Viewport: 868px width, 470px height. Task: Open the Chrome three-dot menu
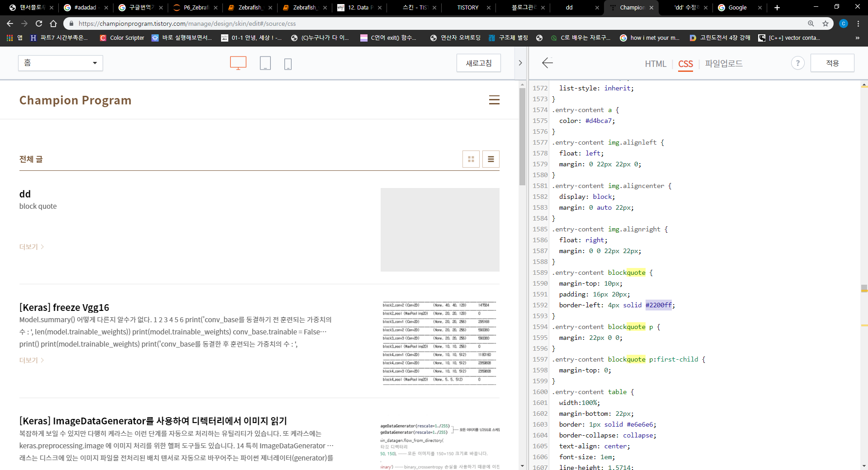point(858,23)
